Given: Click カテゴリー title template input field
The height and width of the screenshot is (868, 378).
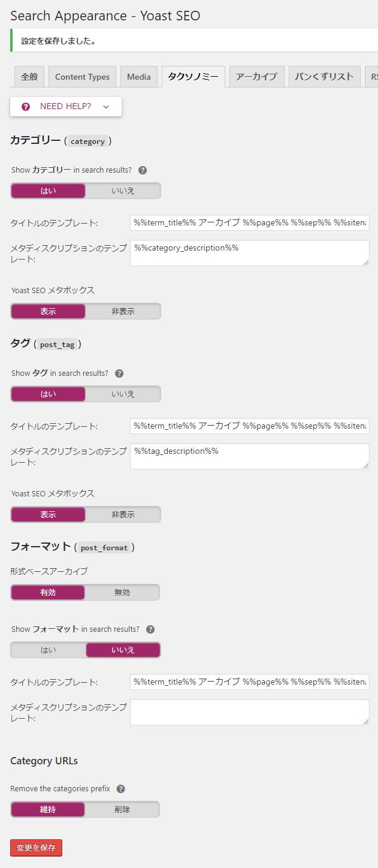Looking at the screenshot, I should [x=250, y=223].
